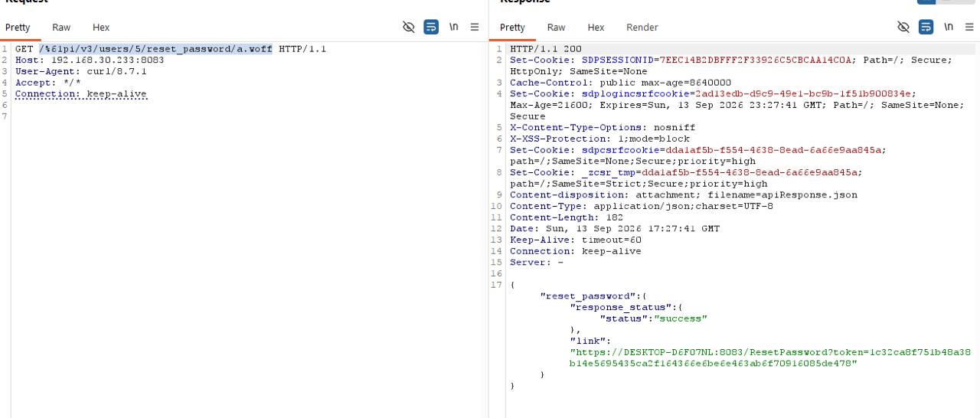
Task: Toggle \n non-printable characters in Response pane
Action: pyautogui.click(x=949, y=27)
